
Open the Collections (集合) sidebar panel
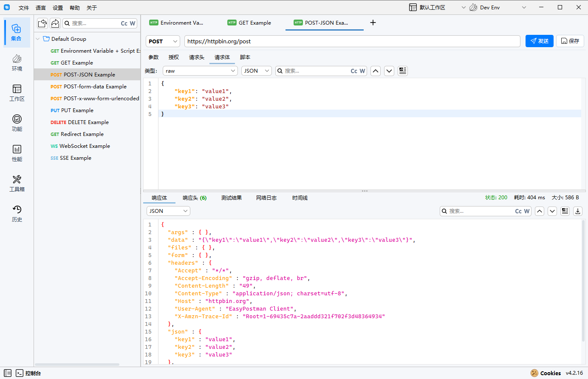[17, 32]
